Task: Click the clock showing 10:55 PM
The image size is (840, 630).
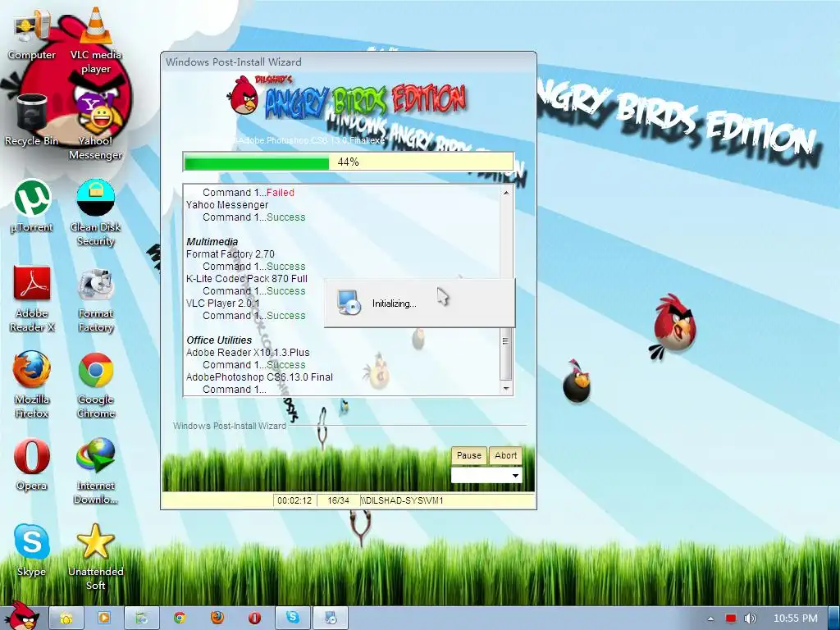Action: (x=796, y=619)
